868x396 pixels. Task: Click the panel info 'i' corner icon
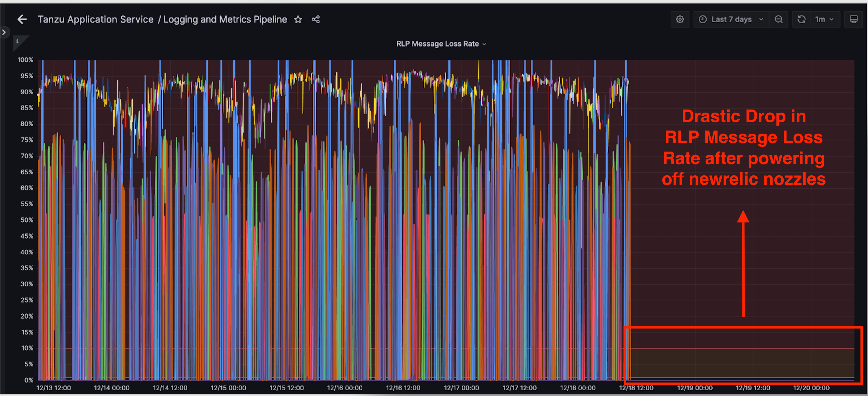click(x=17, y=41)
